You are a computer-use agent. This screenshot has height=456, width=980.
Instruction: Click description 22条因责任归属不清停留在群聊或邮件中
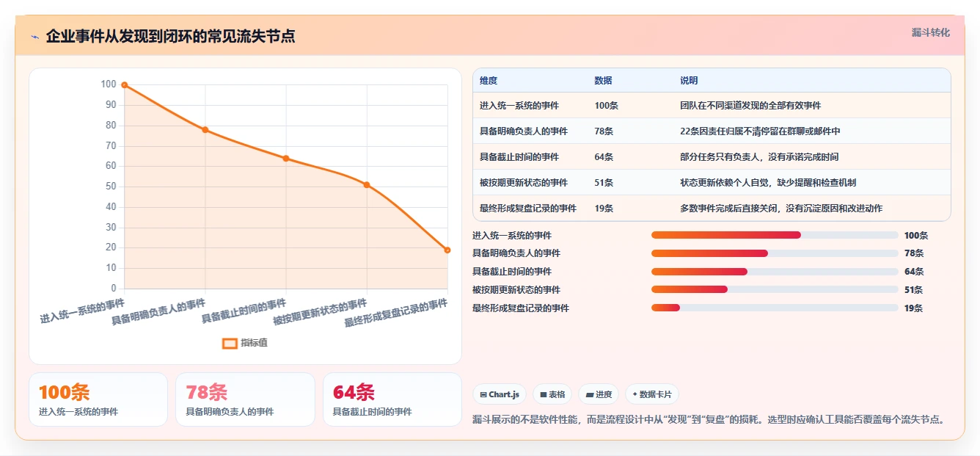point(760,131)
